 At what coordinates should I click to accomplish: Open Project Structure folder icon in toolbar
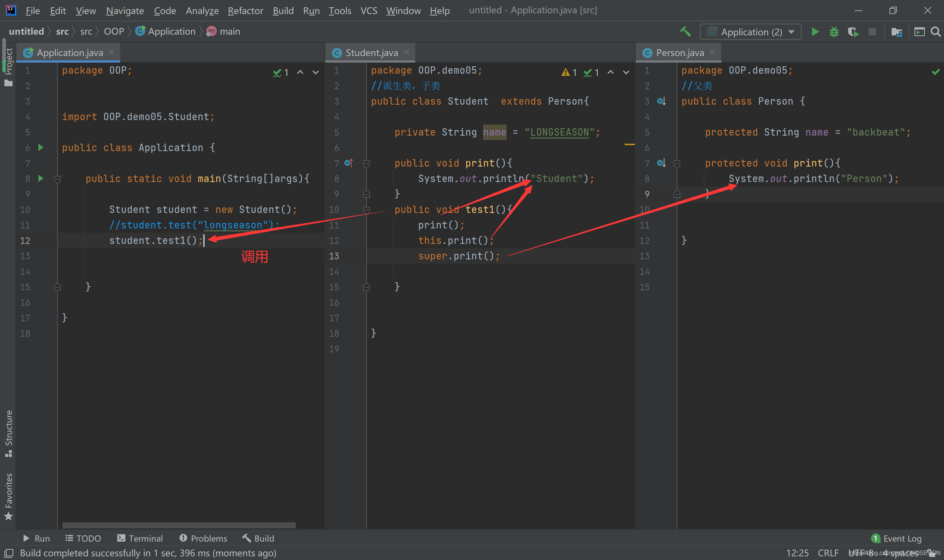point(896,32)
